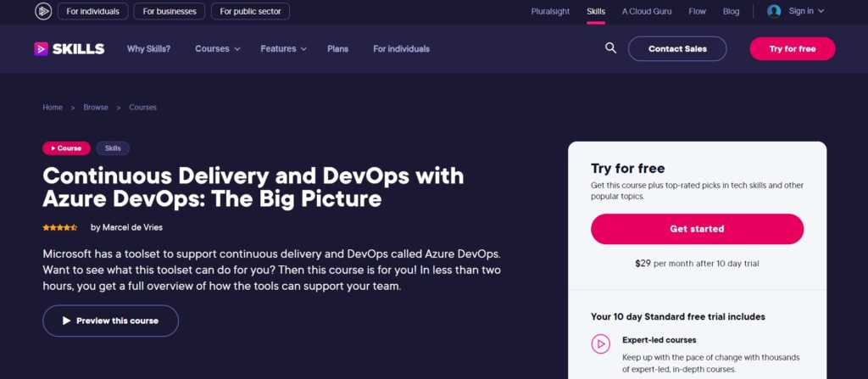This screenshot has width=868, height=379.
Task: Go to Home breadcrumb
Action: pos(53,108)
